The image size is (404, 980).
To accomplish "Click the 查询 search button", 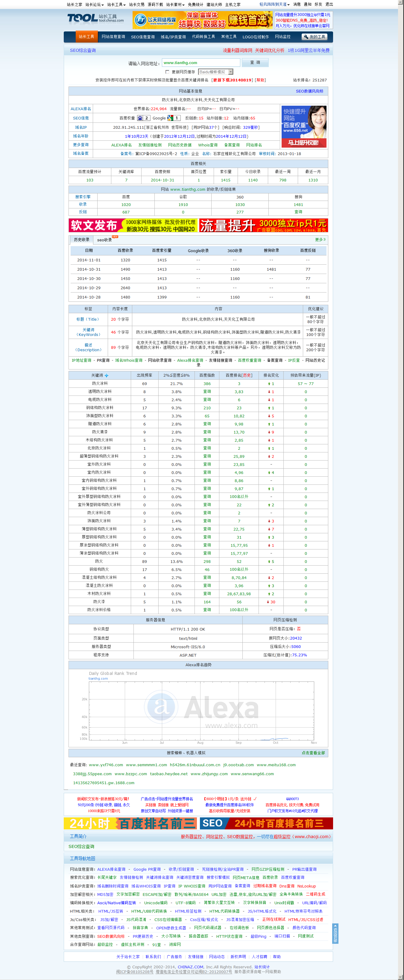I will (255, 63).
